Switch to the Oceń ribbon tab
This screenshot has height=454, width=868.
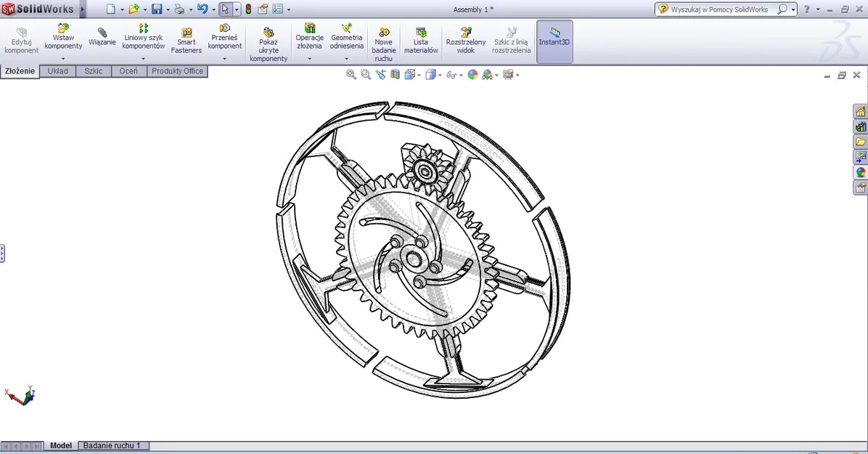pos(128,70)
